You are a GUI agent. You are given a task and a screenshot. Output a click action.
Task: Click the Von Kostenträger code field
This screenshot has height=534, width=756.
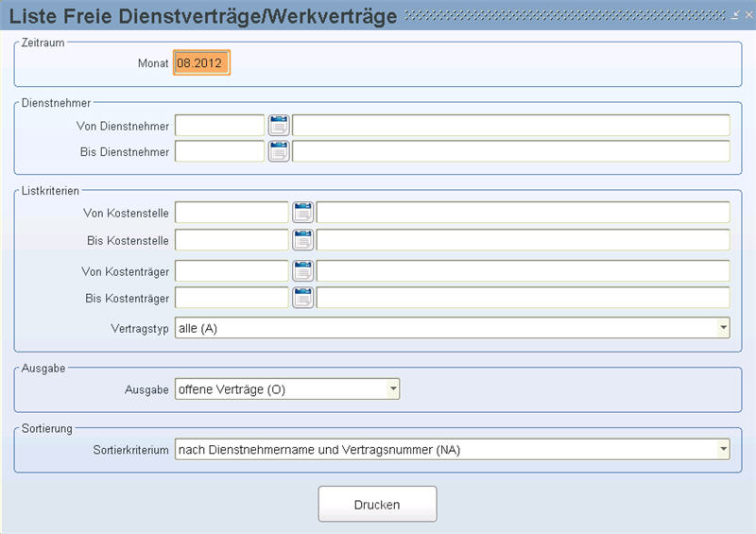pyautogui.click(x=232, y=271)
